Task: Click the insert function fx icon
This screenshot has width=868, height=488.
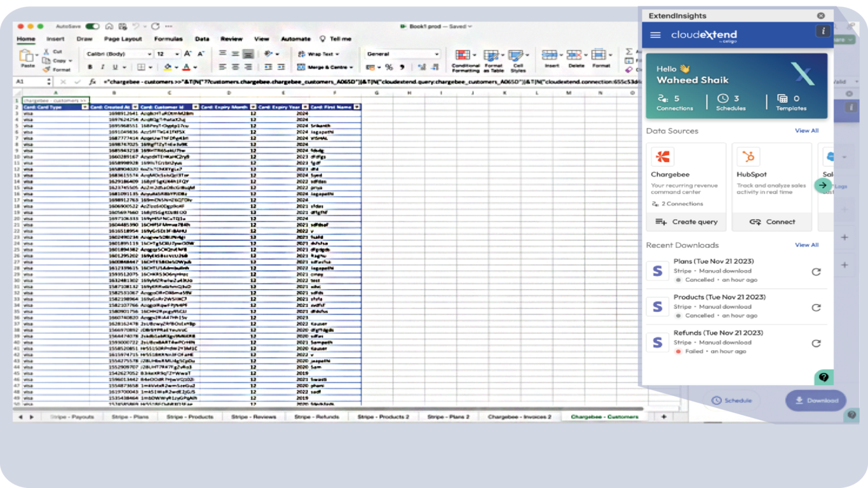Action: tap(92, 82)
